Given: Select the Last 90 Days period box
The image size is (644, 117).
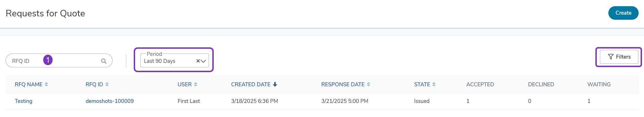Looking at the screenshot, I should click(174, 61).
